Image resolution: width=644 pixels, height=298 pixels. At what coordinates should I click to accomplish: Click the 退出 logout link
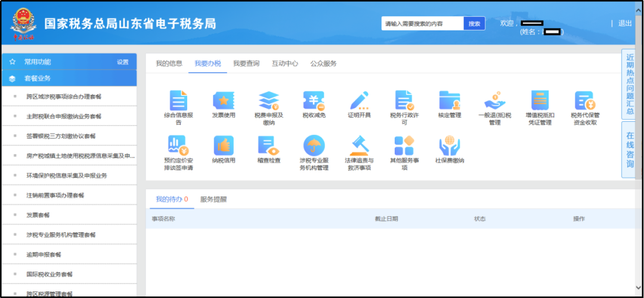(x=625, y=23)
